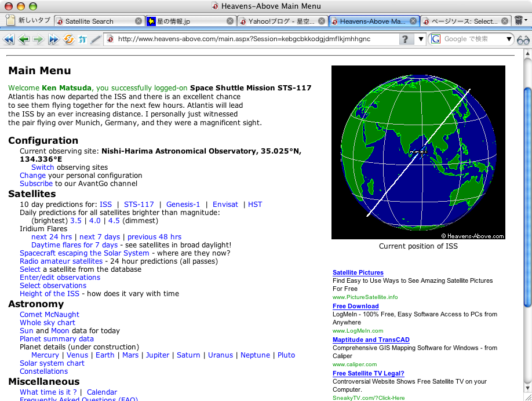Open Iridium flares previous 48 hrs
Image resolution: width=532 pixels, height=401 pixels.
point(154,237)
